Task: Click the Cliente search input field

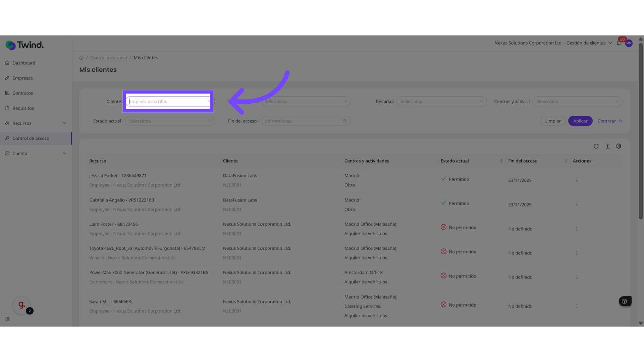Action: click(x=168, y=102)
